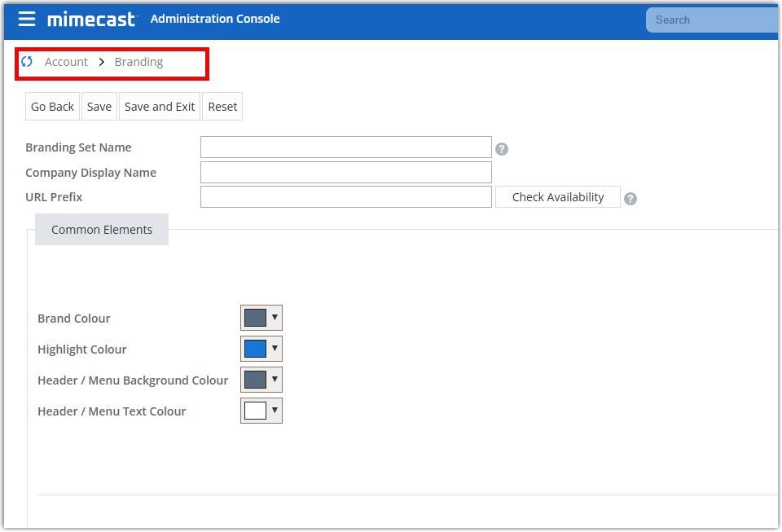Click the Search box in header

(713, 20)
